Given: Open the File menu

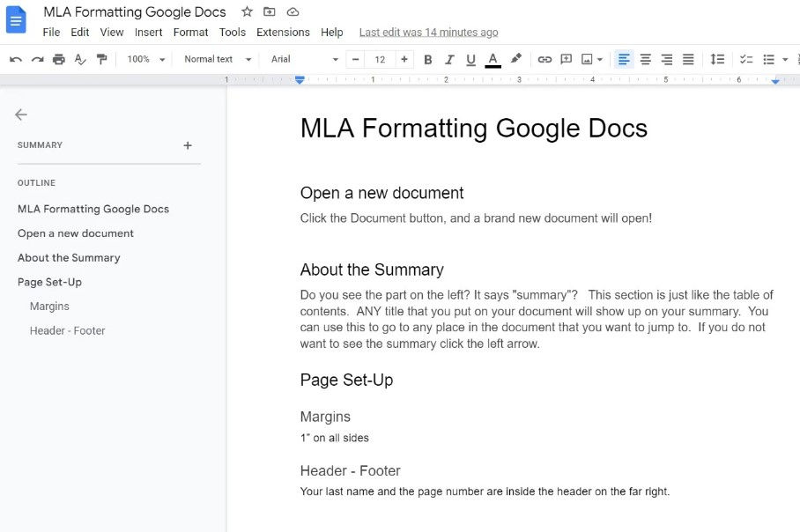Looking at the screenshot, I should pyautogui.click(x=51, y=32).
